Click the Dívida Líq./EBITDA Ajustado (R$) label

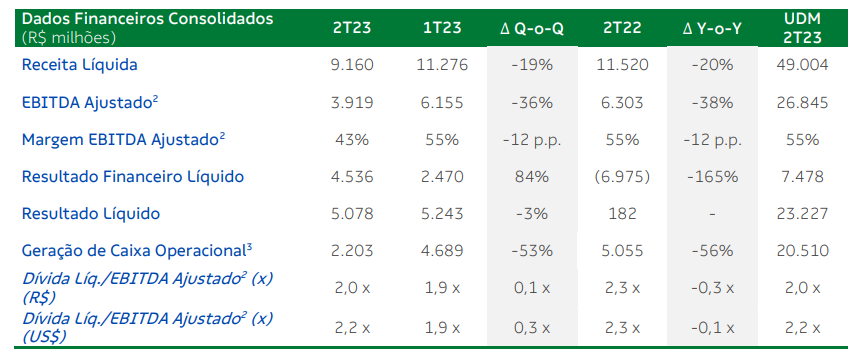coord(147,287)
